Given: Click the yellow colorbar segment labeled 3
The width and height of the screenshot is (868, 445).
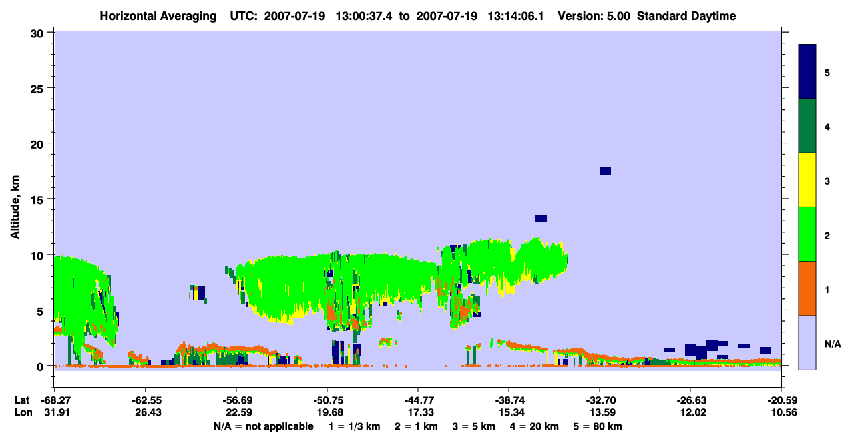Looking at the screenshot, I should click(x=807, y=180).
